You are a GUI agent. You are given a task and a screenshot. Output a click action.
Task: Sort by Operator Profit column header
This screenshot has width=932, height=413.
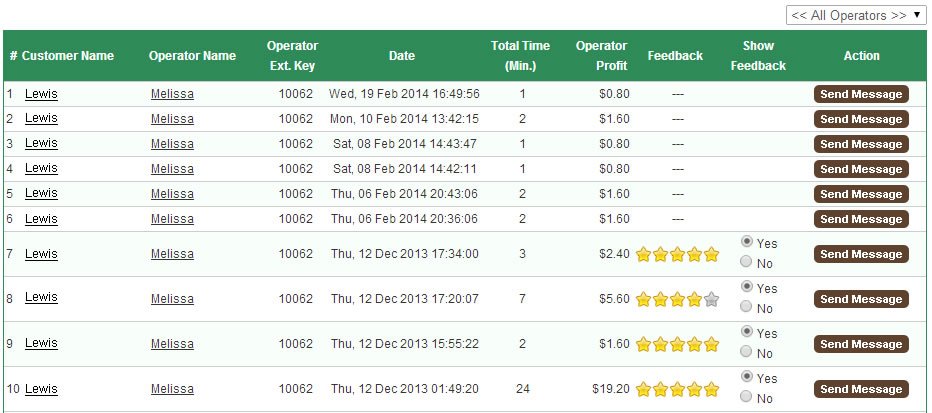tap(602, 56)
